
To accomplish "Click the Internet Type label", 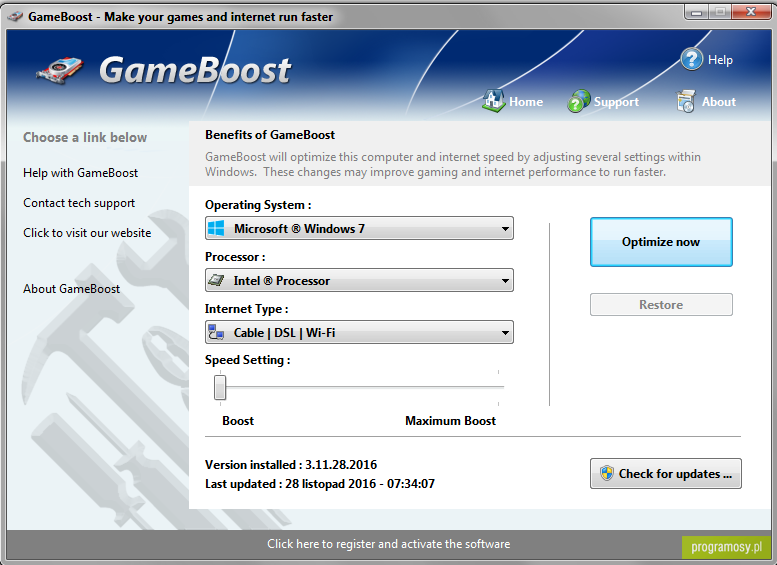I will pos(246,309).
